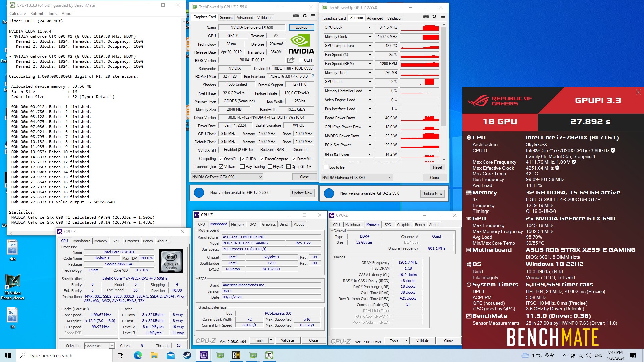Click the GPU Clock sensor graph
This screenshot has width=644, height=362.
point(420,27)
